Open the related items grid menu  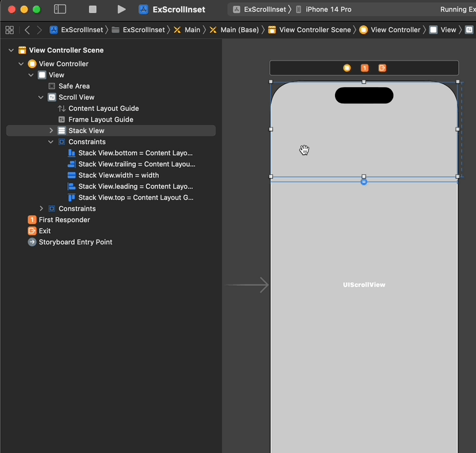click(x=9, y=30)
